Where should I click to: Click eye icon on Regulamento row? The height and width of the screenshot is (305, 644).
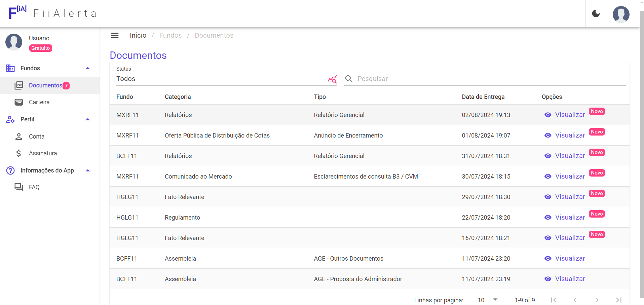click(548, 218)
